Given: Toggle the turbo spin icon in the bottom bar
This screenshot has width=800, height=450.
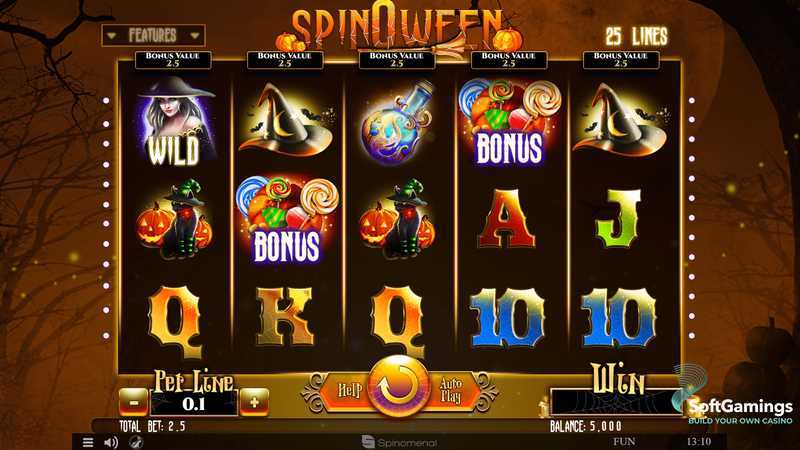Looking at the screenshot, I should tap(135, 442).
